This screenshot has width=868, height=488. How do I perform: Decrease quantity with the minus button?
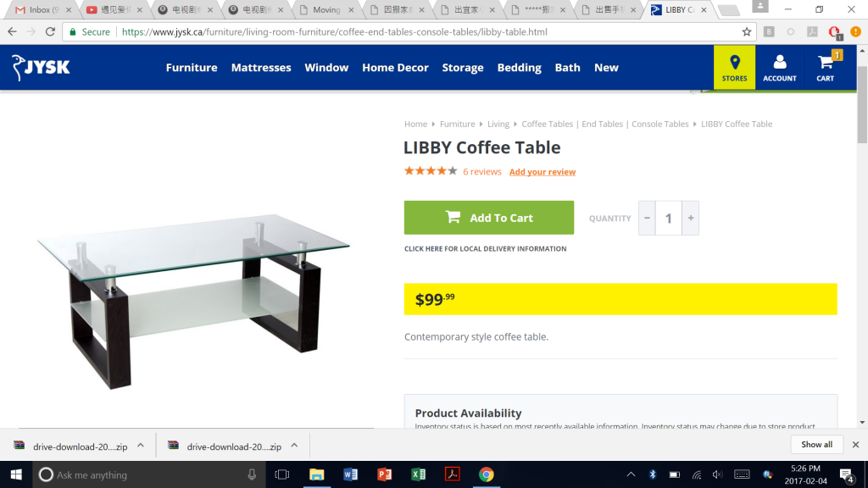coord(647,218)
